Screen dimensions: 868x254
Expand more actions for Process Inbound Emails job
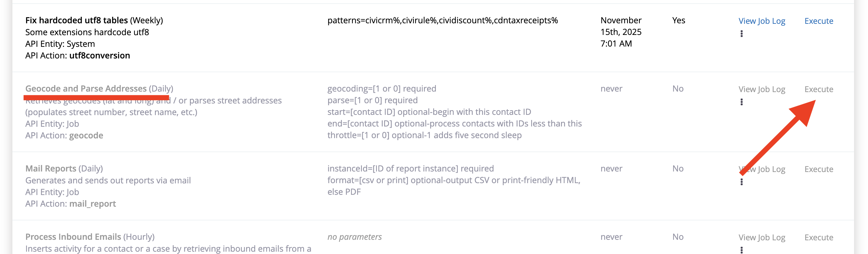pos(741,250)
